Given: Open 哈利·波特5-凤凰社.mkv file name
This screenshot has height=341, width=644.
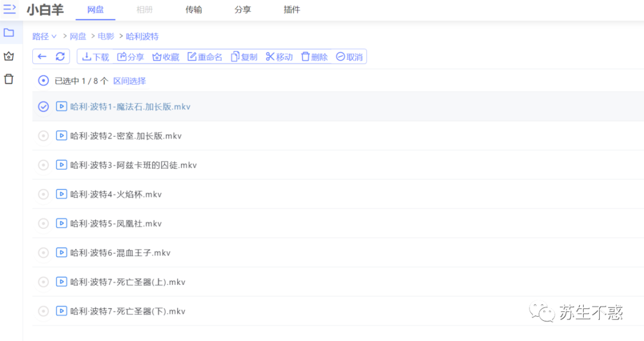Looking at the screenshot, I should pos(116,224).
